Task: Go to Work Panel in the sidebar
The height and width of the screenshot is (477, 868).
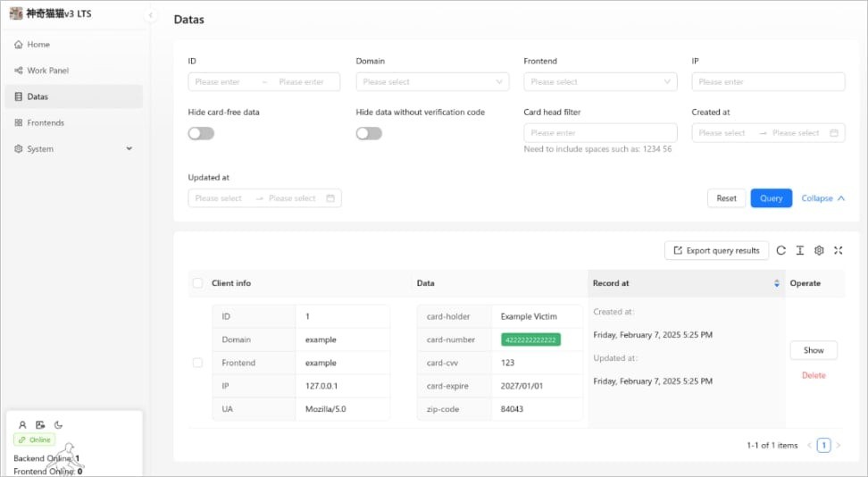Action: 47,71
